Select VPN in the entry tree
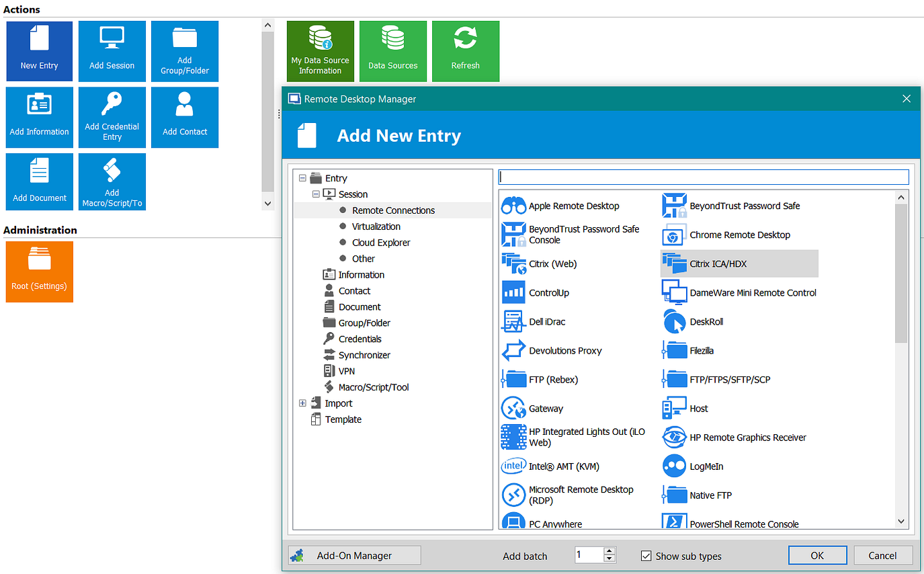924x574 pixels. 347,371
